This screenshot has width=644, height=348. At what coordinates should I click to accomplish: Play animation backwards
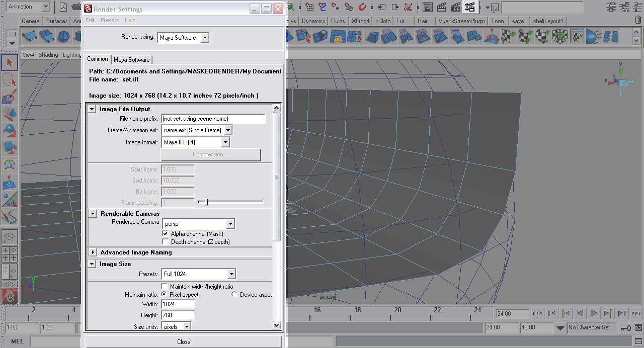[x=580, y=313]
